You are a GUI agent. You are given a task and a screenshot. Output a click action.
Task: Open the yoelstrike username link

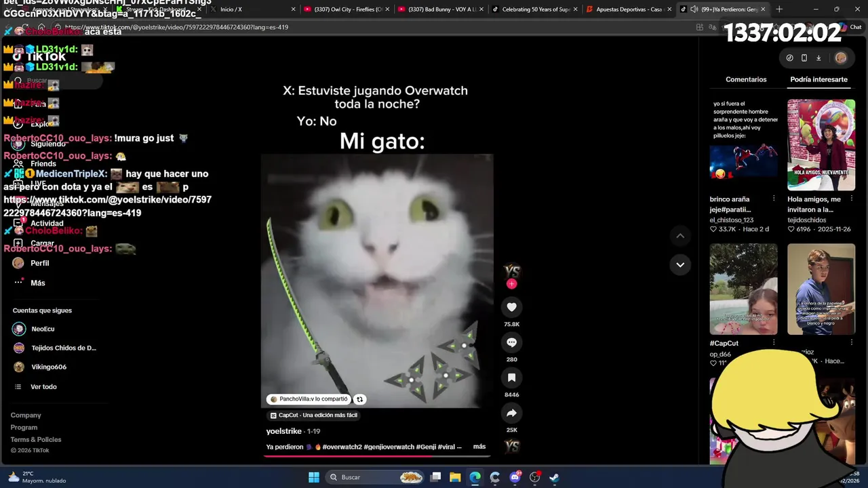tap(283, 431)
